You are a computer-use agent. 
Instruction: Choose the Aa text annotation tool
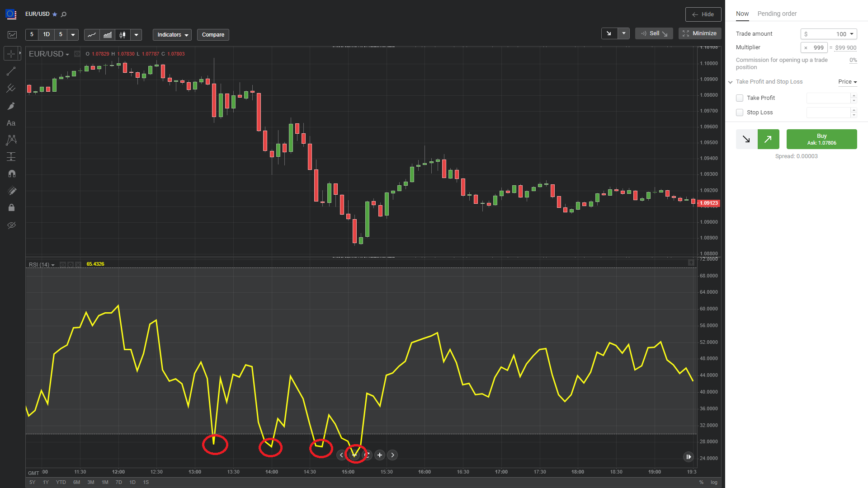click(11, 123)
